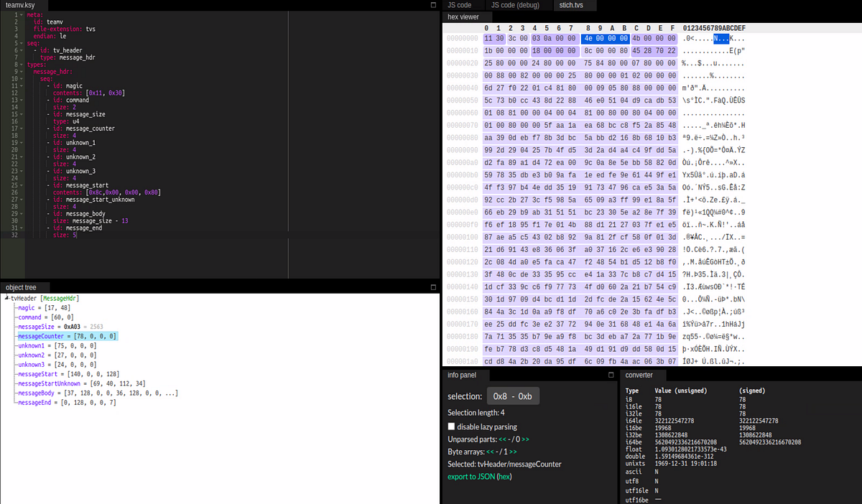Collapse the types block fold arrow in the editor
Image resolution: width=862 pixels, height=504 pixels.
pos(21,64)
